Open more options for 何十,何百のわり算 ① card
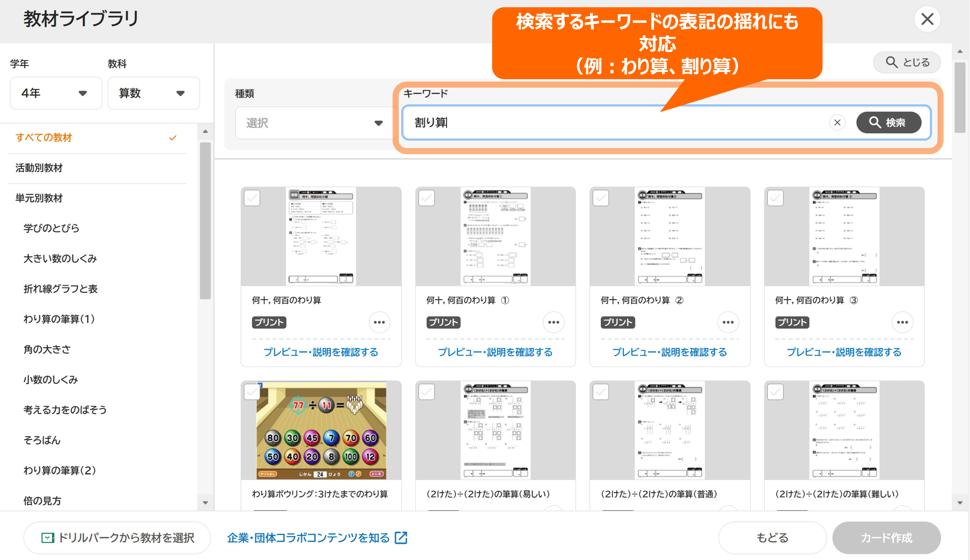Image resolution: width=970 pixels, height=560 pixels. (554, 322)
